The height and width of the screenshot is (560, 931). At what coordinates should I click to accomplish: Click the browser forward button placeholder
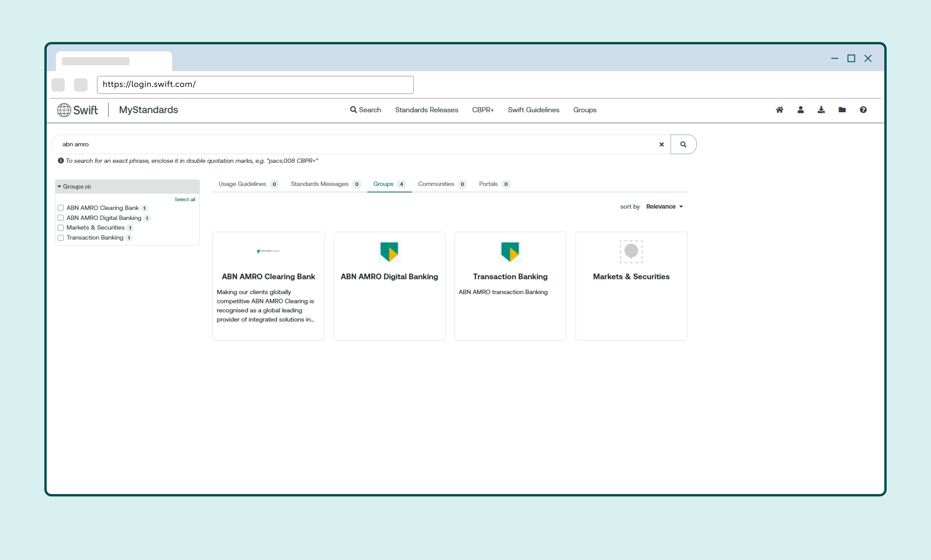[x=81, y=85]
